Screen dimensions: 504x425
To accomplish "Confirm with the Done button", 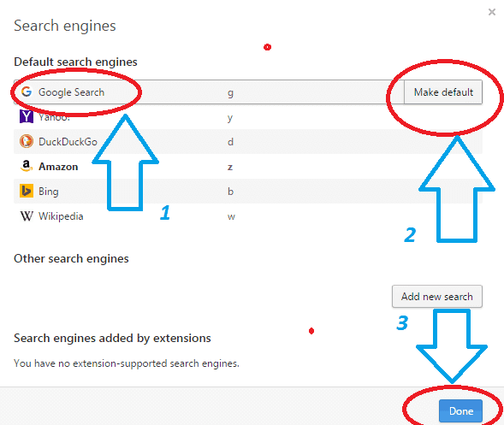I will [x=460, y=410].
